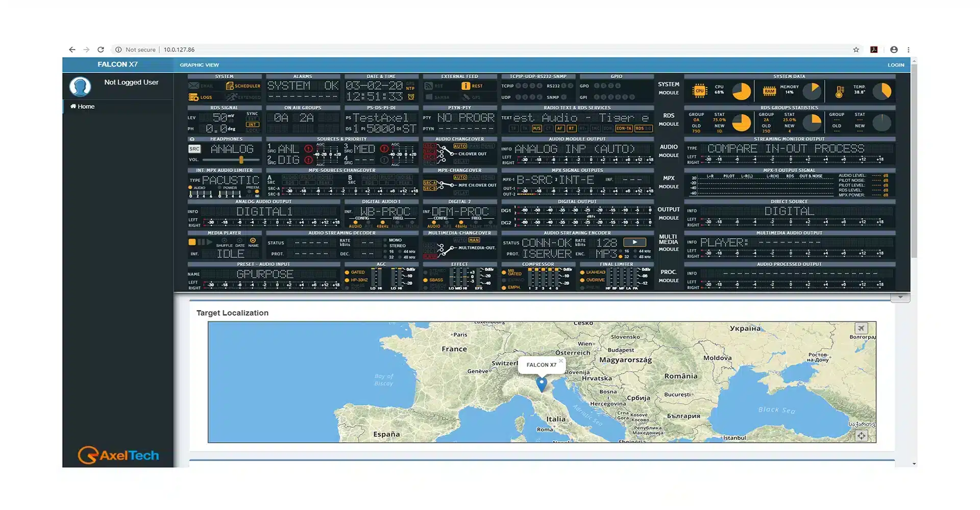Click the map fullscreen expand button
The height and width of the screenshot is (510, 980).
[861, 328]
